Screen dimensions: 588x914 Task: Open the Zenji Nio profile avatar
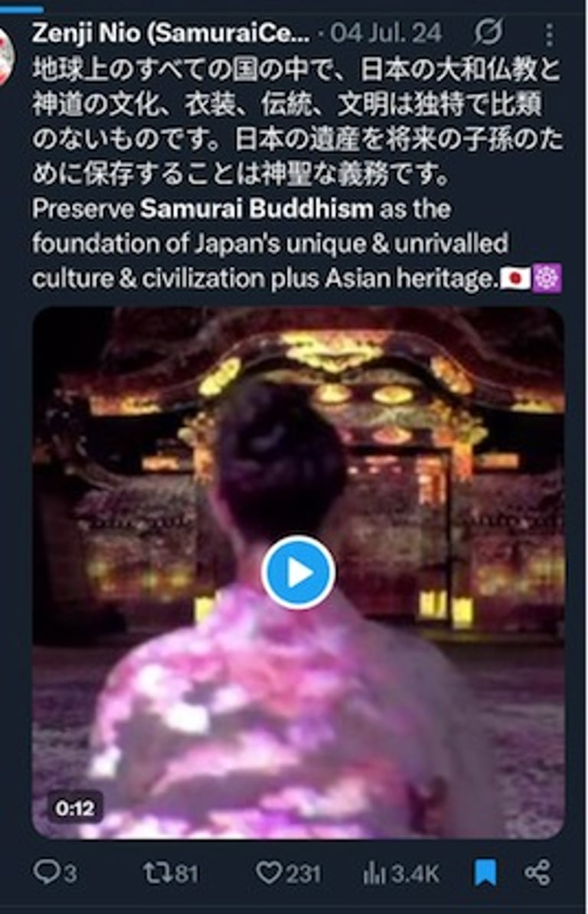pyautogui.click(x=6, y=55)
